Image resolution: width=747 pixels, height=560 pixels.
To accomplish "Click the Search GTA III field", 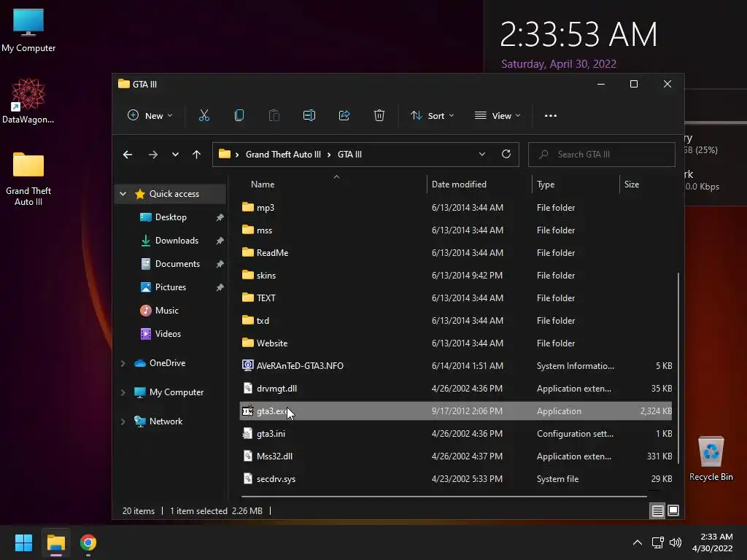I will tap(601, 155).
